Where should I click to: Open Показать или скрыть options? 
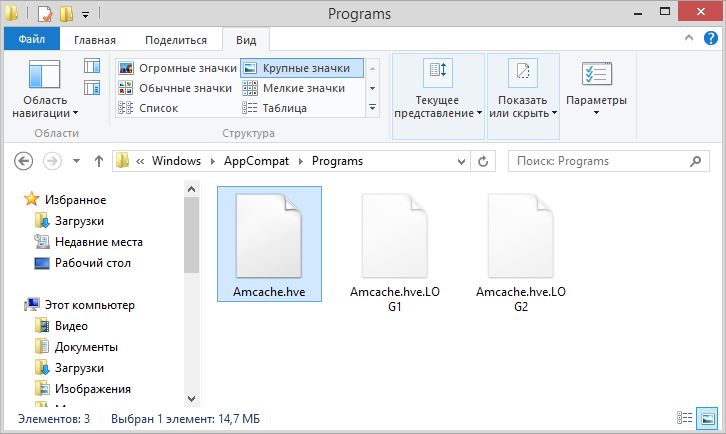(x=523, y=96)
